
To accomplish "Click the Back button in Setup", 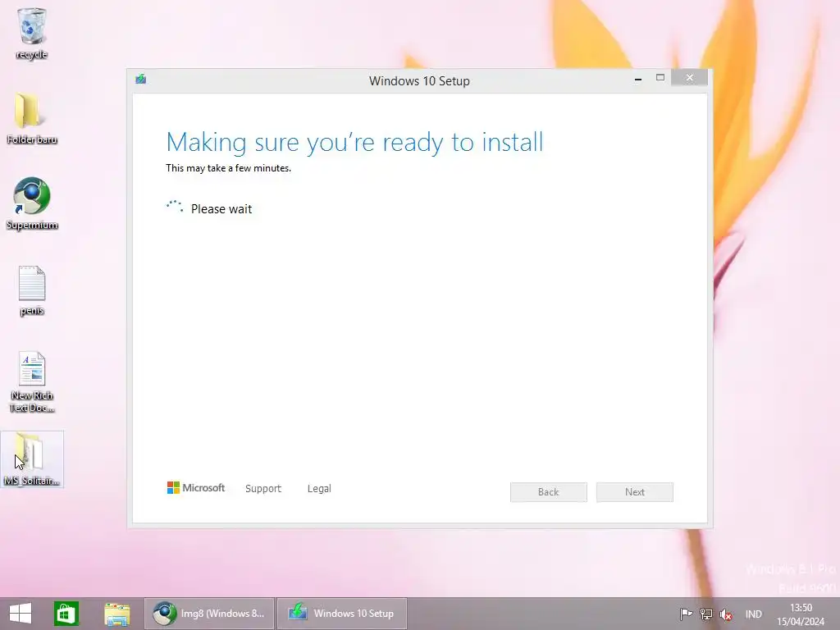I will (549, 492).
